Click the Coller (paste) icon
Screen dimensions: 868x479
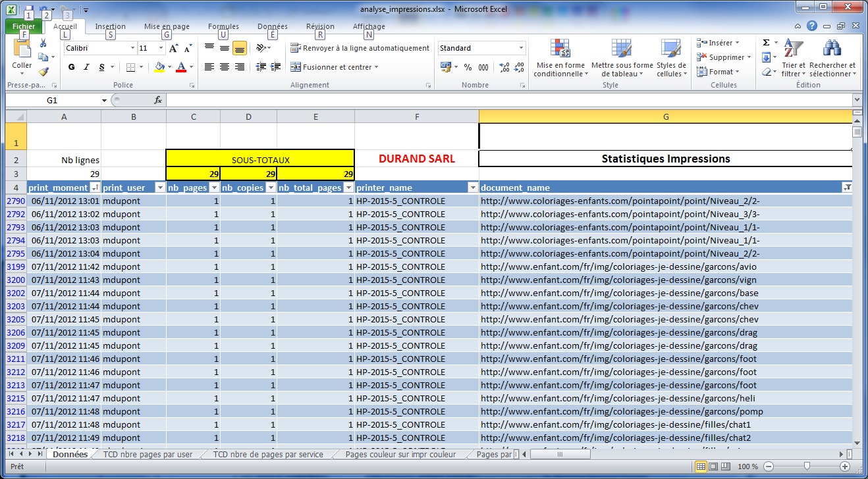[x=22, y=50]
